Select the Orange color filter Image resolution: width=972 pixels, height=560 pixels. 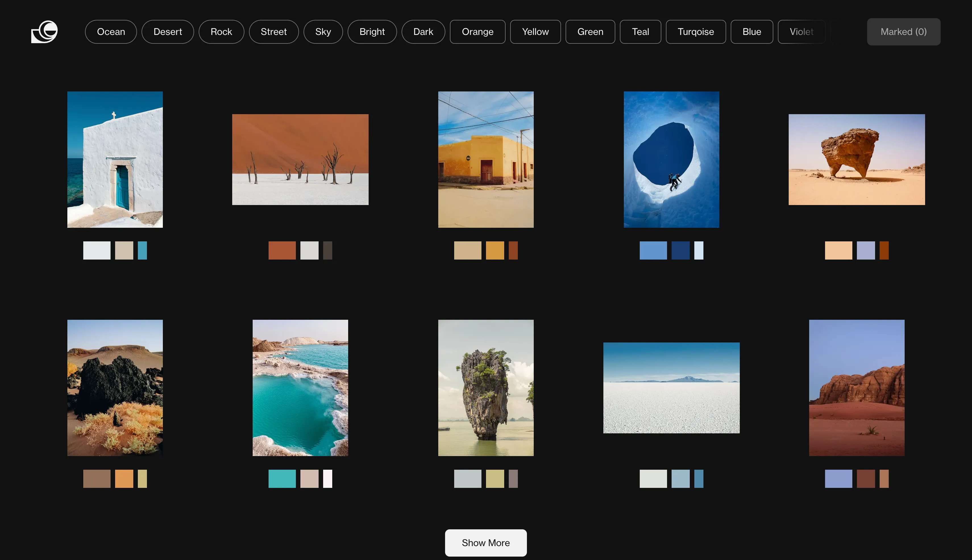pyautogui.click(x=477, y=32)
